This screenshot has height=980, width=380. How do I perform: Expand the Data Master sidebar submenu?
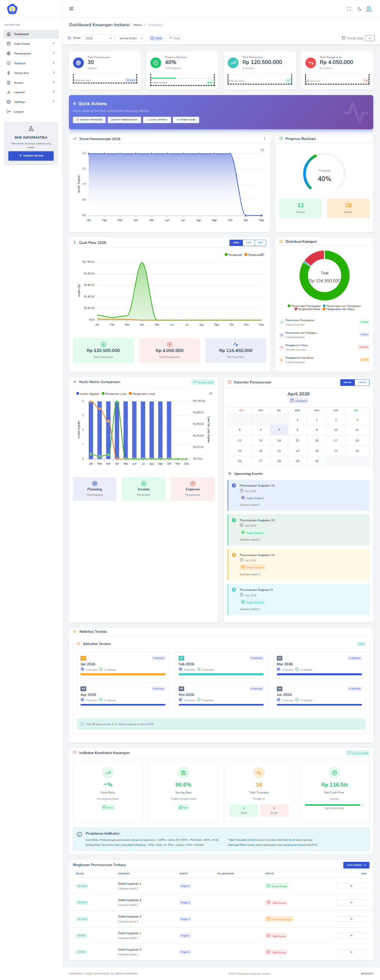coord(31,44)
